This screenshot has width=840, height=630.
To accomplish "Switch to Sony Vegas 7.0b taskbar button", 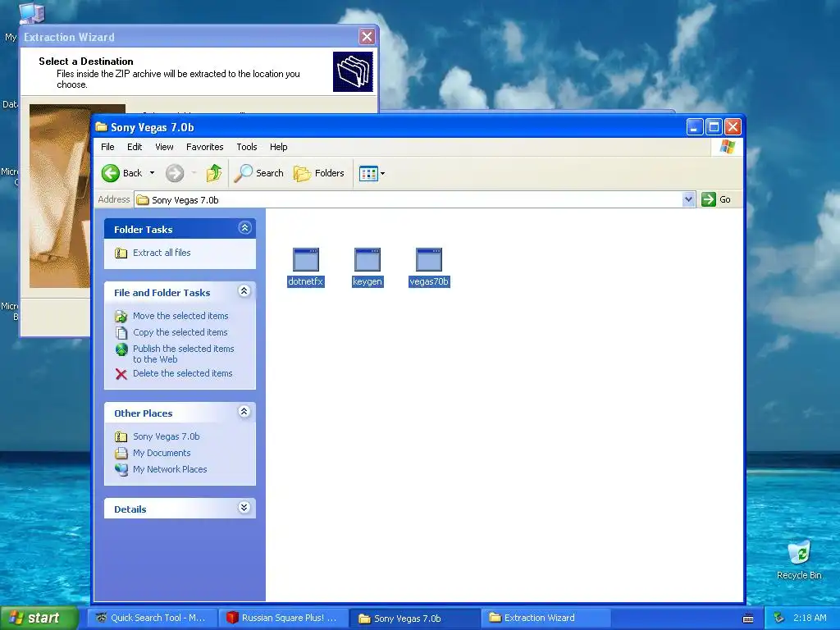I will coord(415,619).
